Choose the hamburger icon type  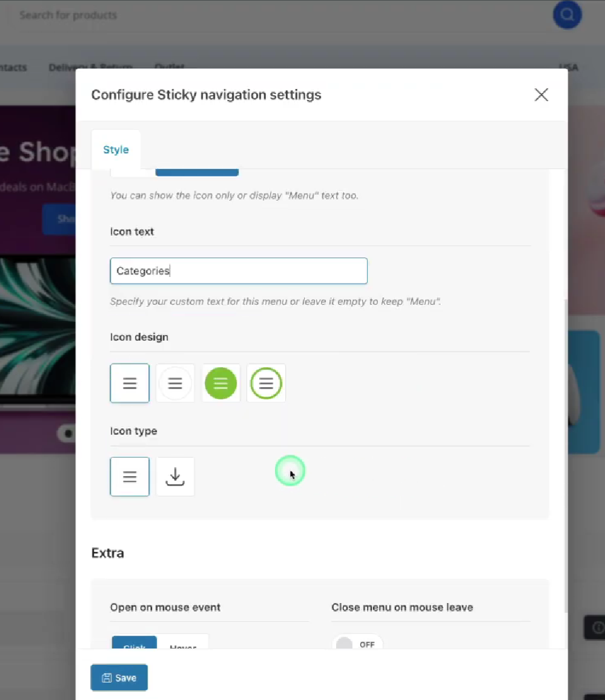[130, 476]
